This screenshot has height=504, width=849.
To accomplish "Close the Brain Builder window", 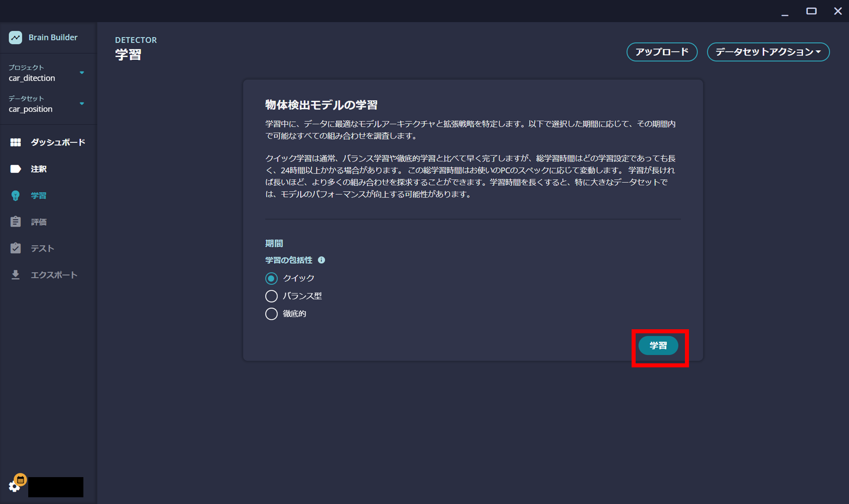I will 838,11.
